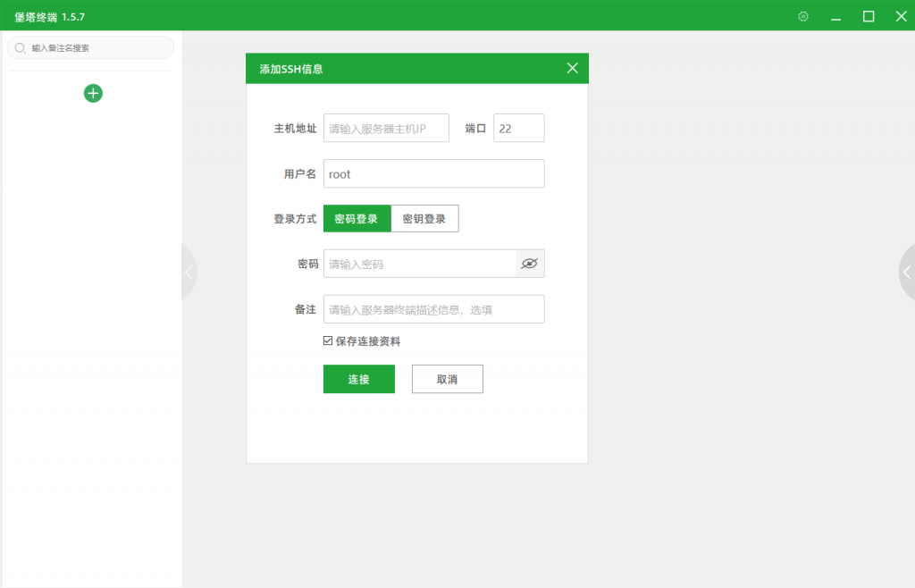Click the green add server plus icon
The width and height of the screenshot is (915, 588).
[93, 93]
